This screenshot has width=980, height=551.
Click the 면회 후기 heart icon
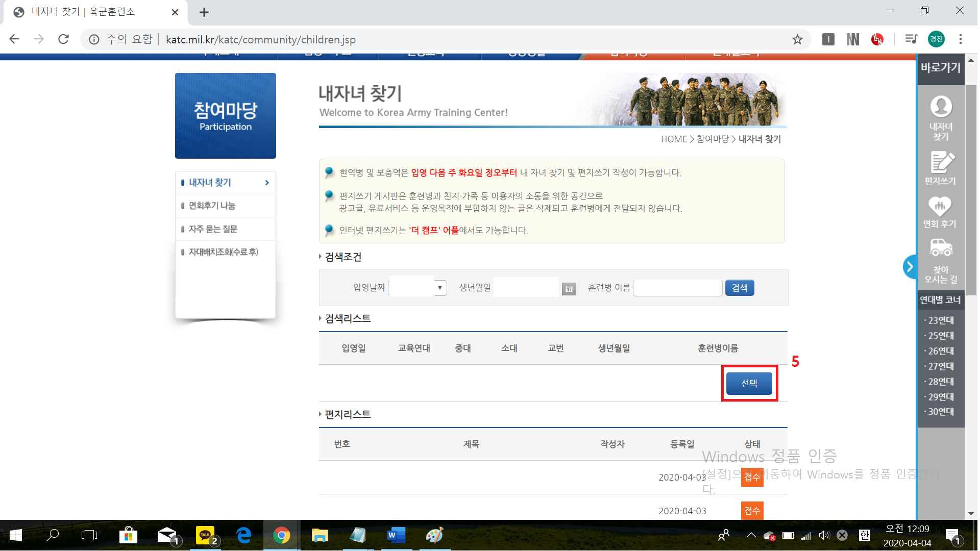[940, 207]
